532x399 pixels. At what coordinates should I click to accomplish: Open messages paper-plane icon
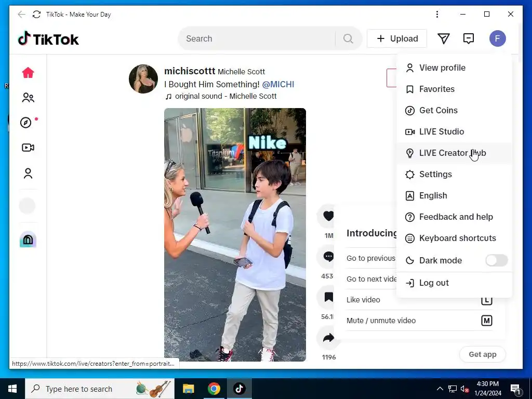pos(444,38)
